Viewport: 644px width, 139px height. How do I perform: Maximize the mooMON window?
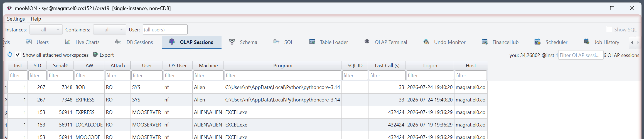point(612,8)
